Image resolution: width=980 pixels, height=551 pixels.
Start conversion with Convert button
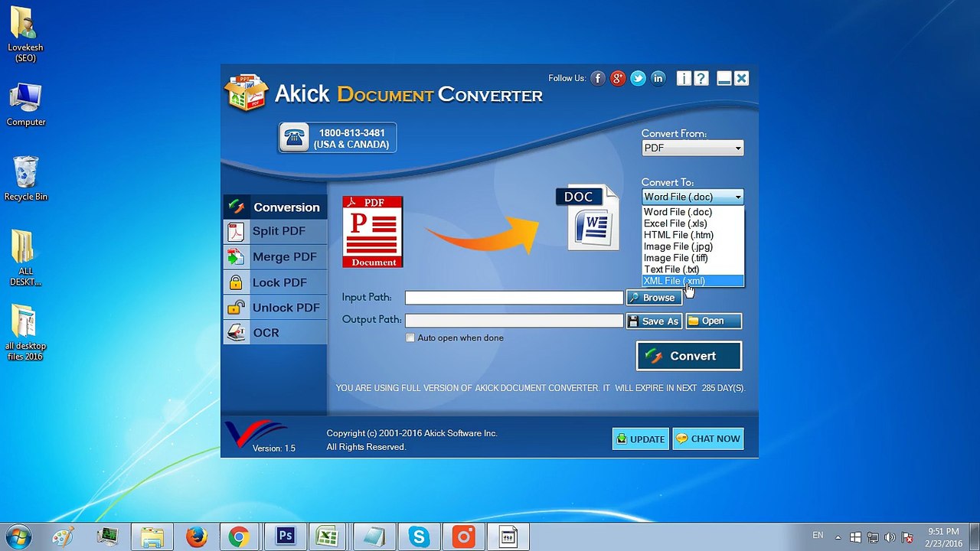coord(688,356)
